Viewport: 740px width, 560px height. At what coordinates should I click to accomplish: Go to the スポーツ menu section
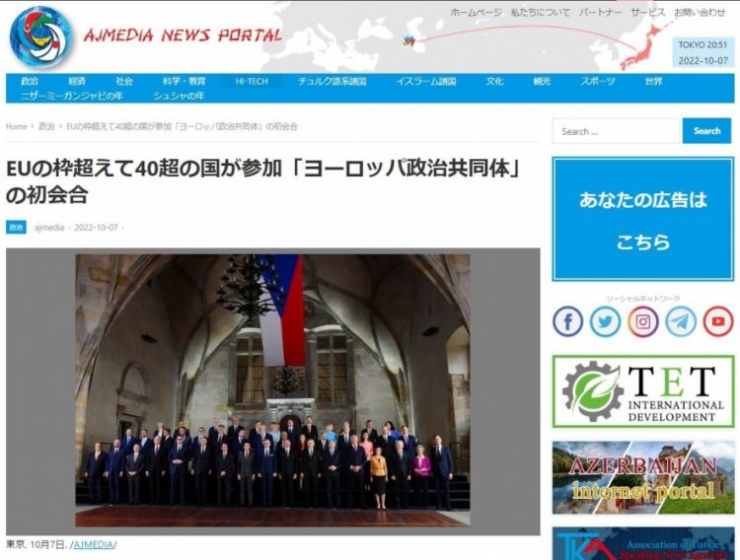pos(597,81)
